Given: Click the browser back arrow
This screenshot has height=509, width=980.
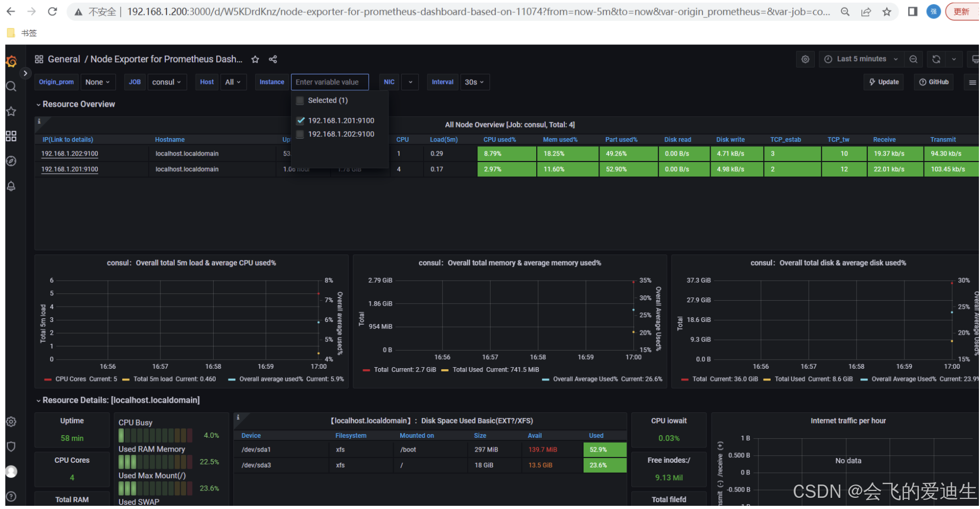Looking at the screenshot, I should coord(11,12).
